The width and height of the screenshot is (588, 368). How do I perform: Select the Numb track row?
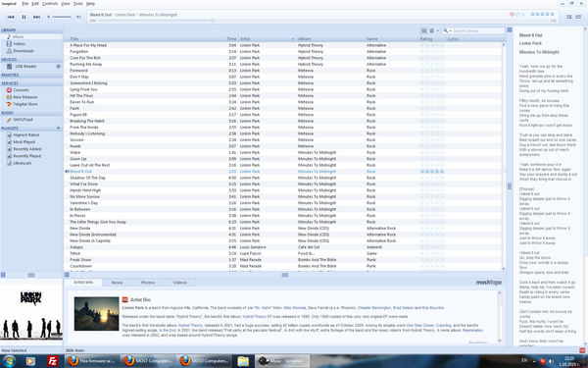coord(282,146)
